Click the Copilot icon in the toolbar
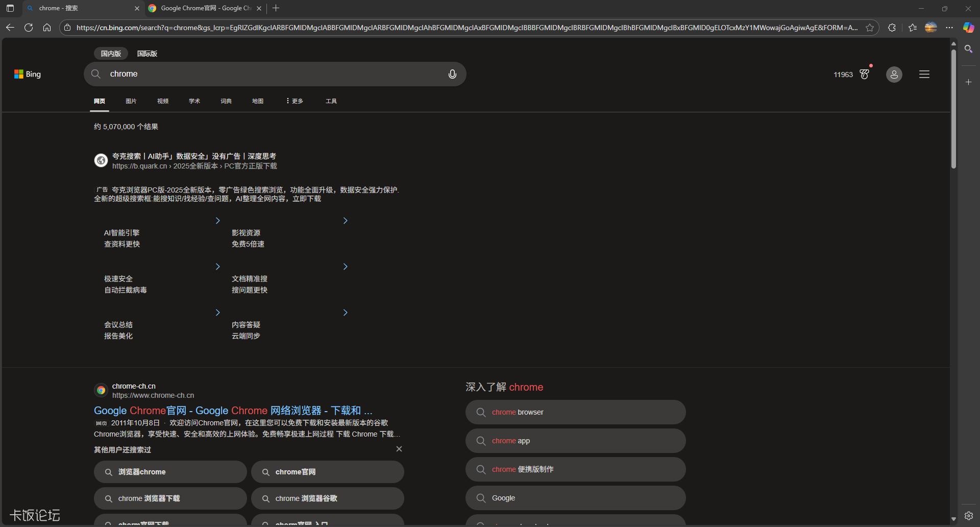The height and width of the screenshot is (527, 980). tap(968, 28)
